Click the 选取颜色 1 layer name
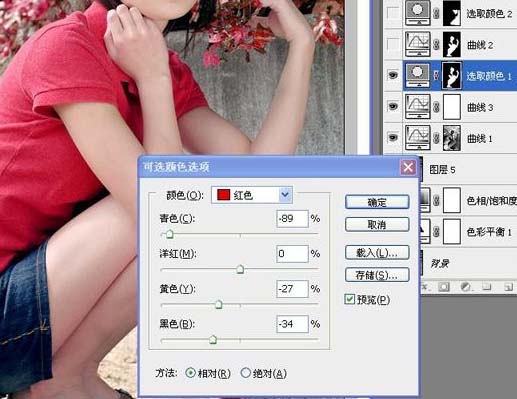The height and width of the screenshot is (399, 517). coord(489,76)
